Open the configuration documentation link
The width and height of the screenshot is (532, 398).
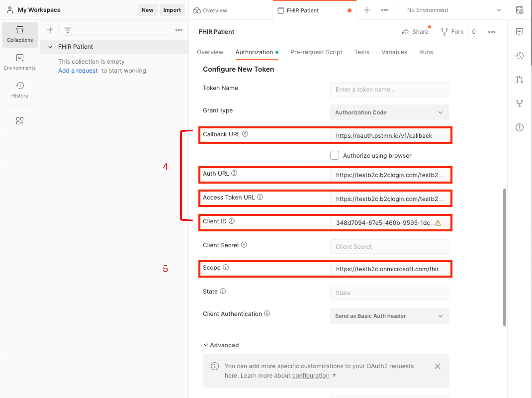coord(311,375)
